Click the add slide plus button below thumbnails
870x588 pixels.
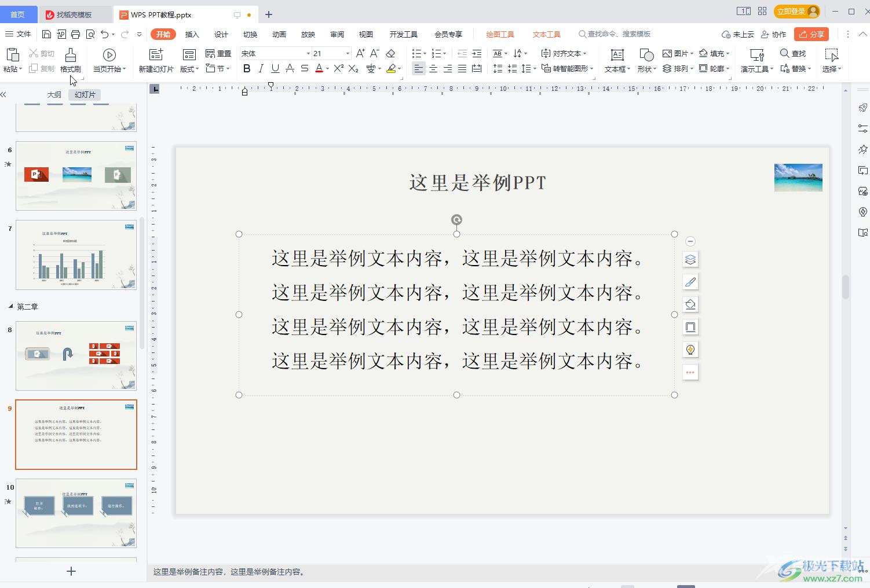tap(71, 571)
